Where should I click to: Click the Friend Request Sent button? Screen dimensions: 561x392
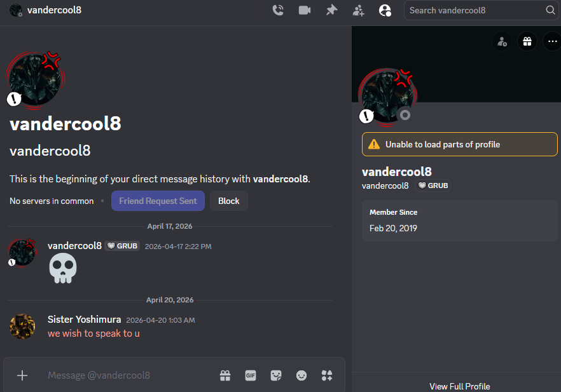158,201
